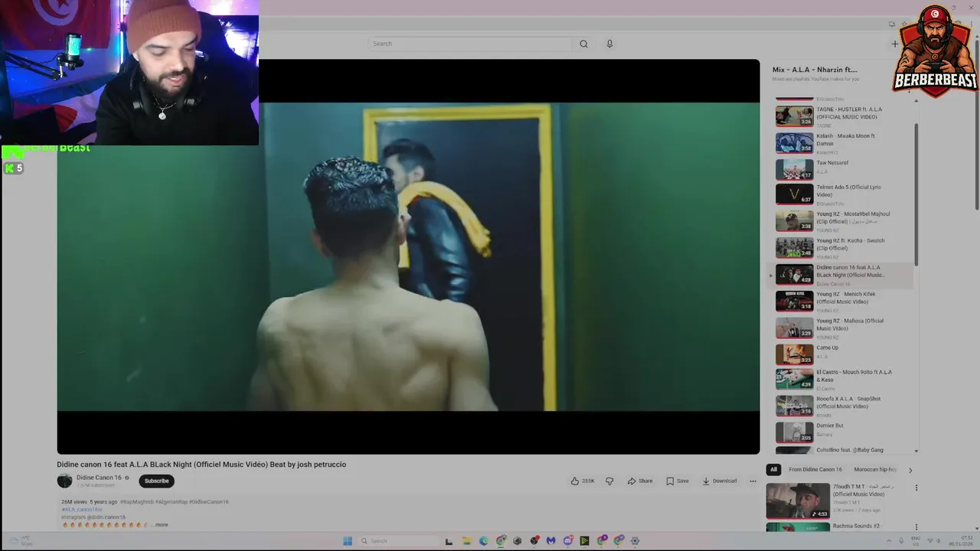Click Mix - A.L.A - Nharzin playlist title
980x551 pixels.
(815, 70)
